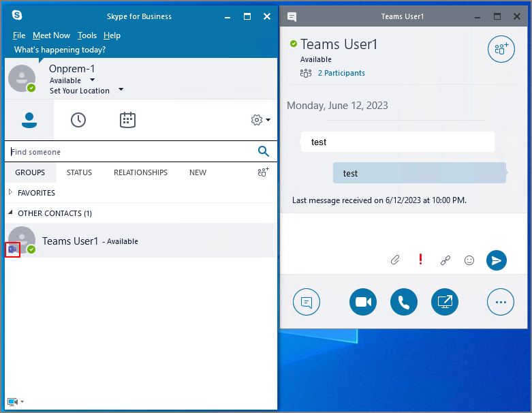The width and height of the screenshot is (532, 413).
Task: Click the Teams badge on Teams User1 avatar
Action: coord(12,249)
